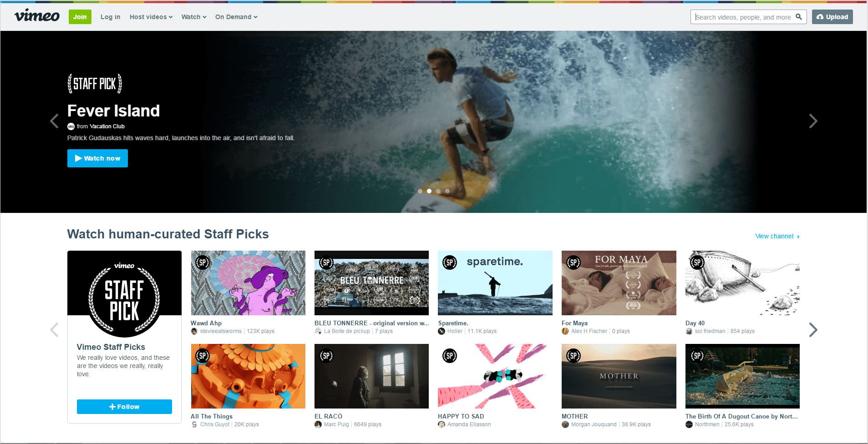Click the Amanda Eliasson avatar icon
The height and width of the screenshot is (444, 868).
point(442,424)
